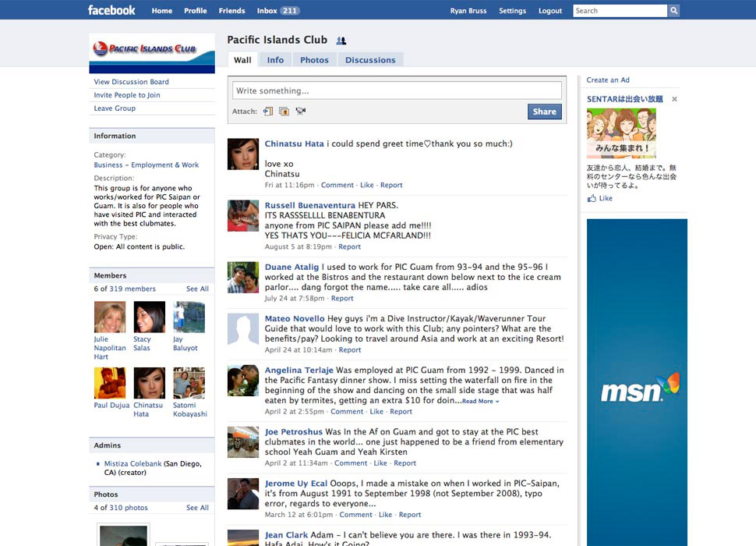Click Jay Baluyot's member photo
The height and width of the screenshot is (546, 756).
(189, 317)
